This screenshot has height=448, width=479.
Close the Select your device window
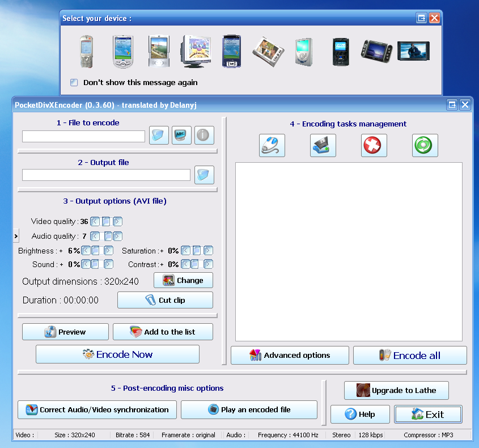pyautogui.click(x=434, y=18)
